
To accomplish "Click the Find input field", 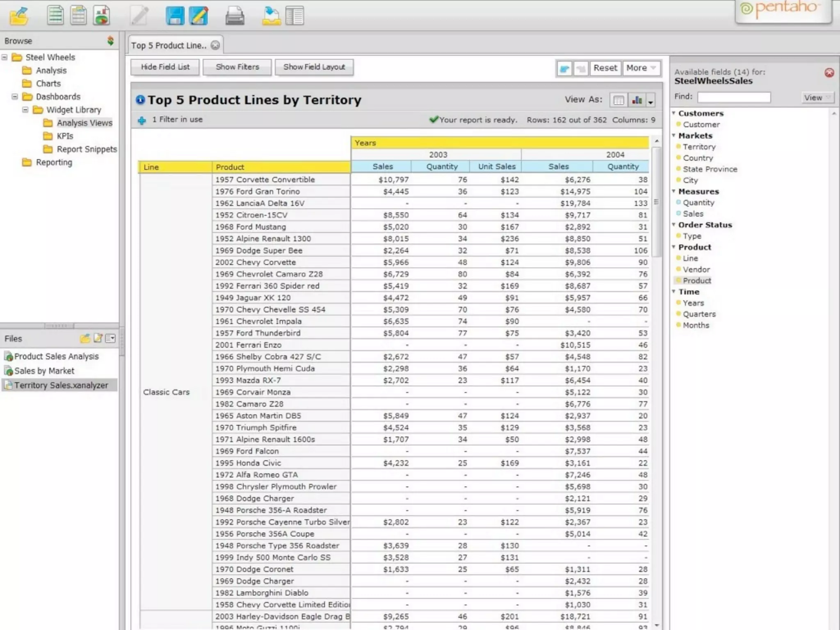I will coord(734,97).
